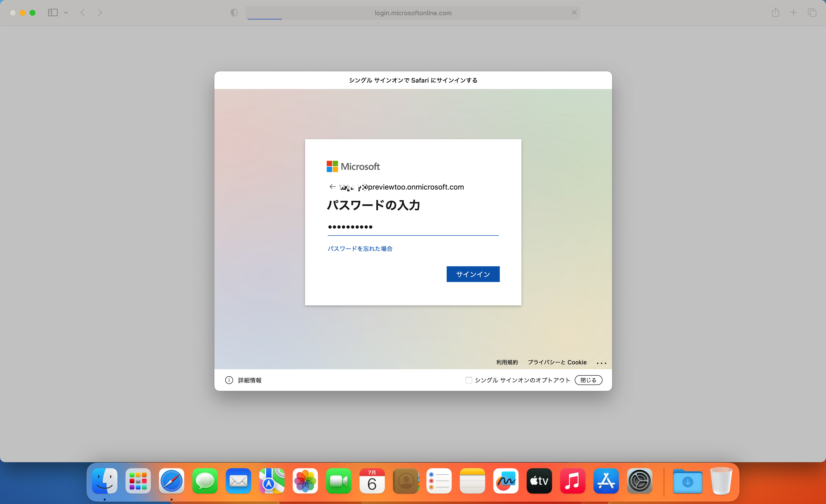
Task: Open the 利用規約 link
Action: (507, 362)
